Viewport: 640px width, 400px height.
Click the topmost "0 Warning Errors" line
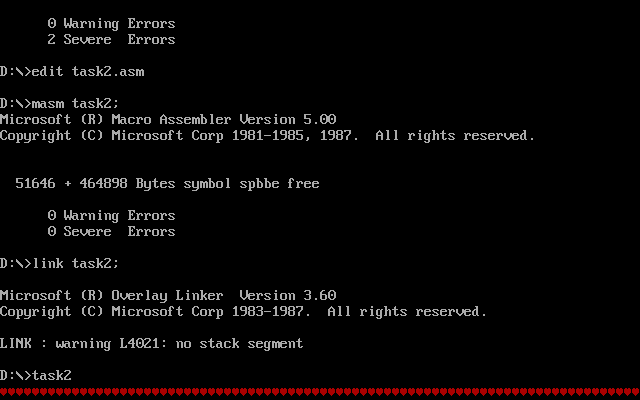pyautogui.click(x=111, y=24)
